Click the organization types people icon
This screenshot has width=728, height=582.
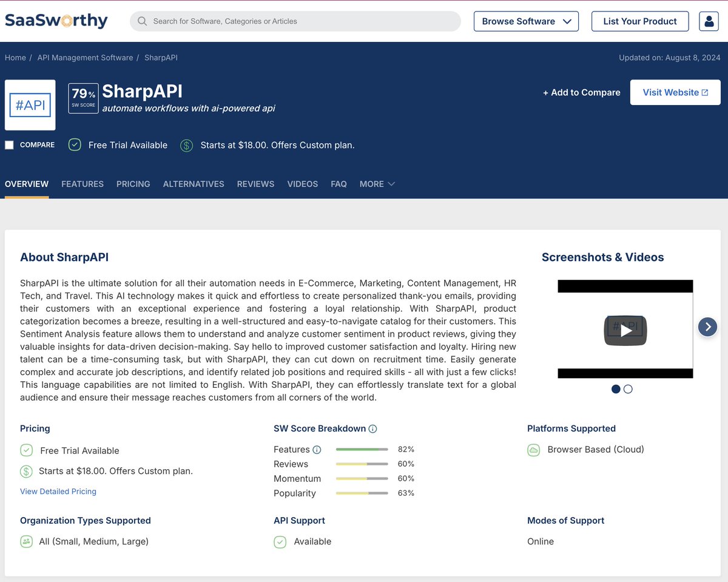(26, 541)
